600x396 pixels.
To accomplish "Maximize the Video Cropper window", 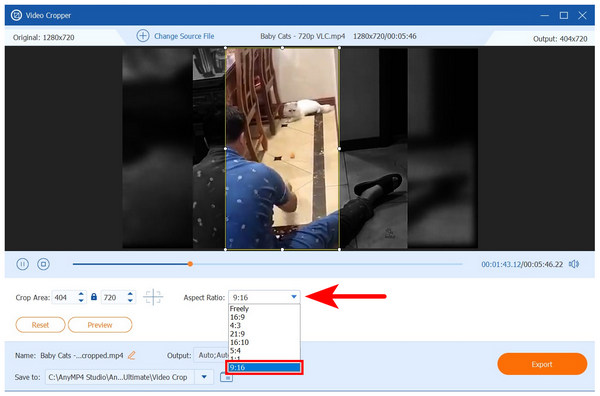I will tap(564, 15).
